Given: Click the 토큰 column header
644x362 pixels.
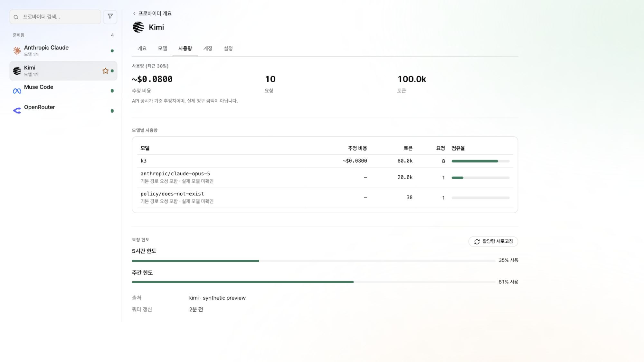Looking at the screenshot, I should pyautogui.click(x=408, y=148).
